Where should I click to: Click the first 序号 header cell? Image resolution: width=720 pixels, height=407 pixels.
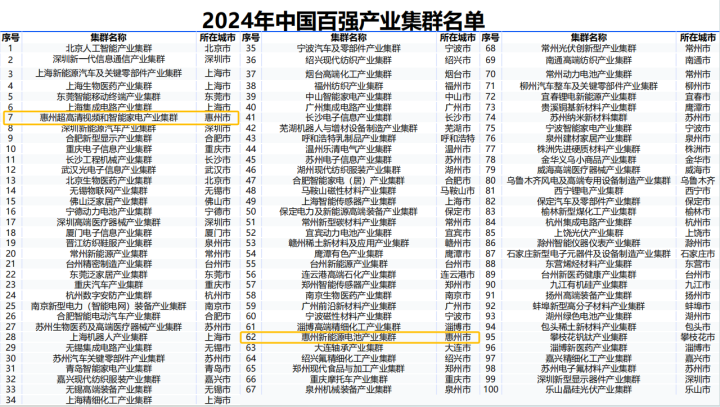(11, 38)
